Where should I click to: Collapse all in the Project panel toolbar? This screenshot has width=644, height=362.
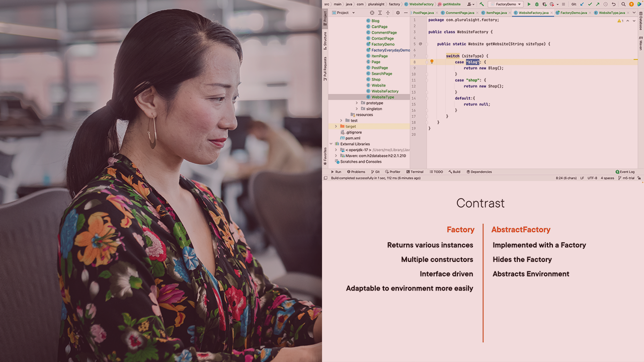point(388,13)
